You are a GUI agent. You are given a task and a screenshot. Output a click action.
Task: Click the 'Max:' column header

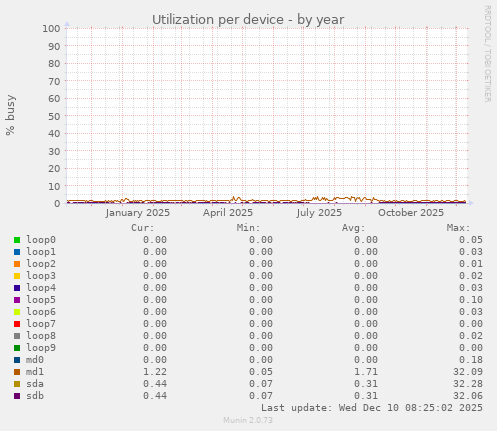tap(459, 228)
